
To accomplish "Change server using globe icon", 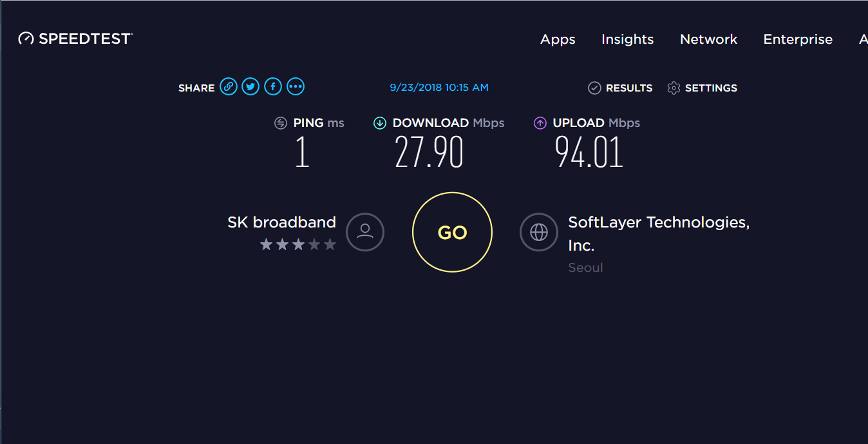I will 539,232.
